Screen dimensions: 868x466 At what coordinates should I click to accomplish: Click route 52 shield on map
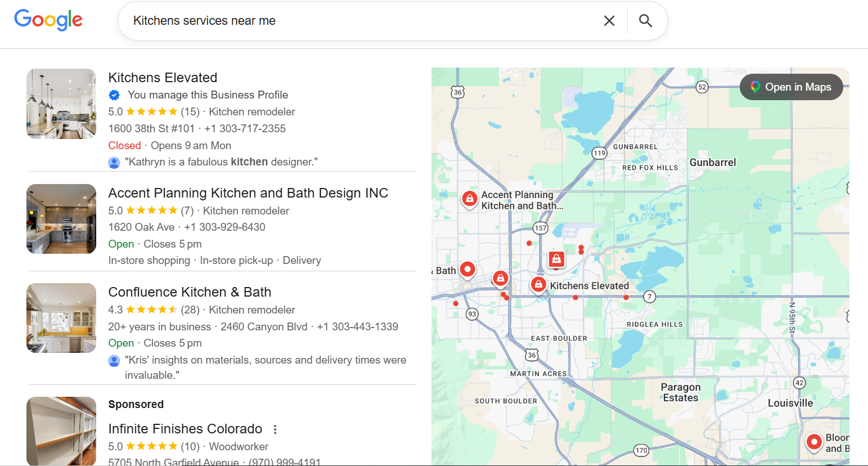702,87
